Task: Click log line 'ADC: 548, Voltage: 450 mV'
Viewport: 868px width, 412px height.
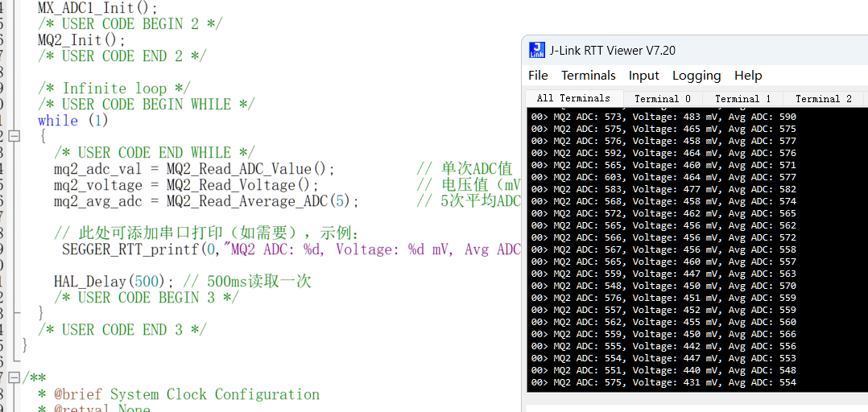Action: click(663, 286)
